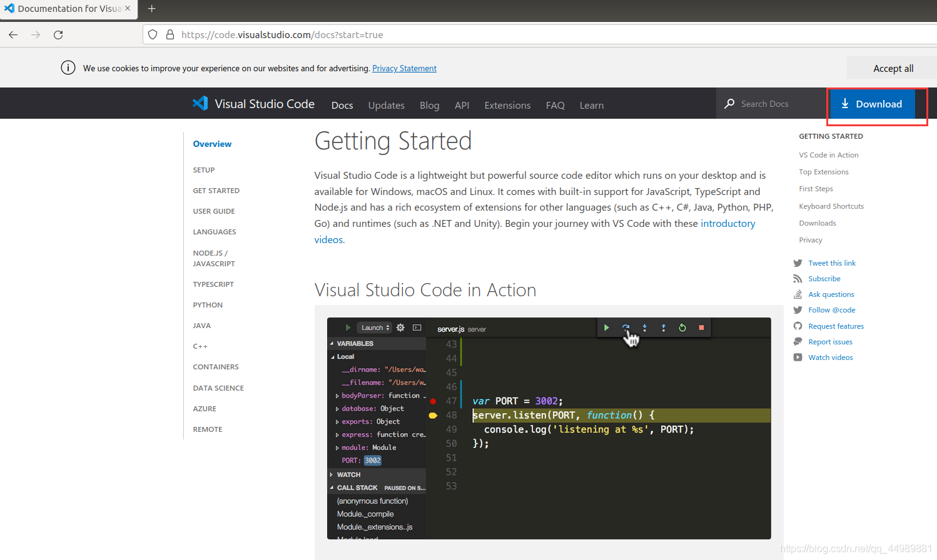This screenshot has width=937, height=560.
Task: Expand the SETUP section in sidebar
Action: click(x=204, y=170)
